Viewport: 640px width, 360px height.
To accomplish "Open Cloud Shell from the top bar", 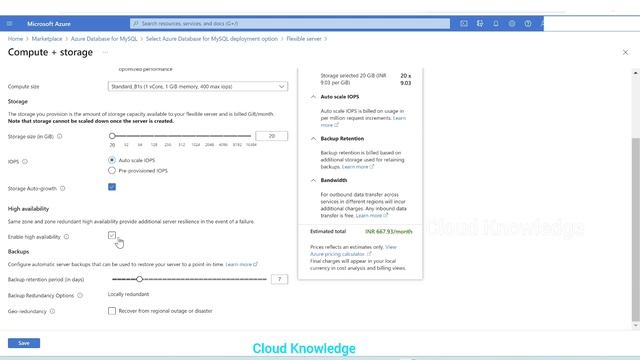I will pyautogui.click(x=464, y=24).
